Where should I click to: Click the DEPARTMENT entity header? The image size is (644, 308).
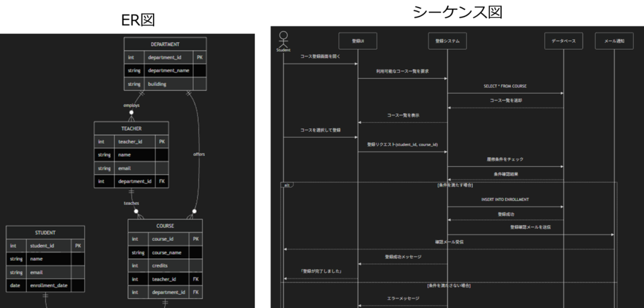click(x=165, y=45)
